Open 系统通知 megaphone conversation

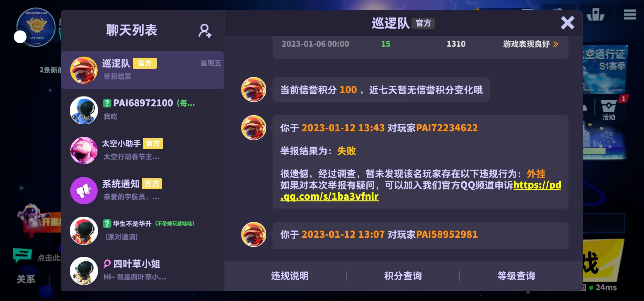[x=142, y=191]
